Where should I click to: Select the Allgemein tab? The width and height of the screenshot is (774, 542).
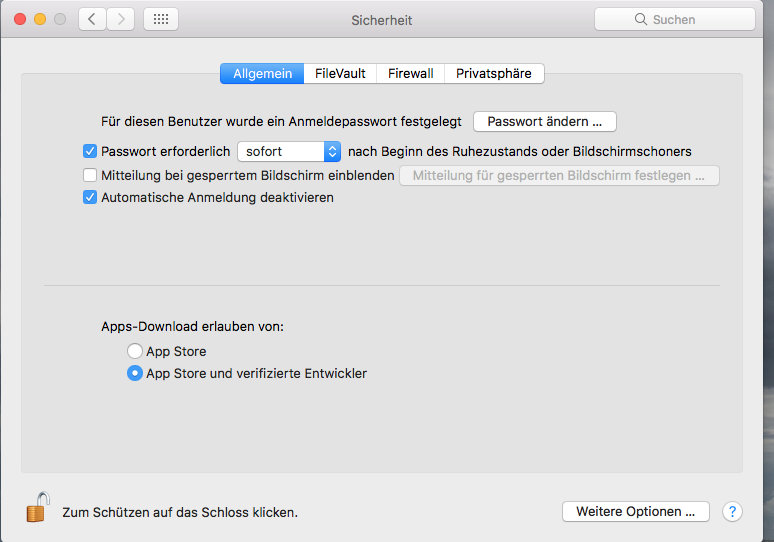click(262, 73)
